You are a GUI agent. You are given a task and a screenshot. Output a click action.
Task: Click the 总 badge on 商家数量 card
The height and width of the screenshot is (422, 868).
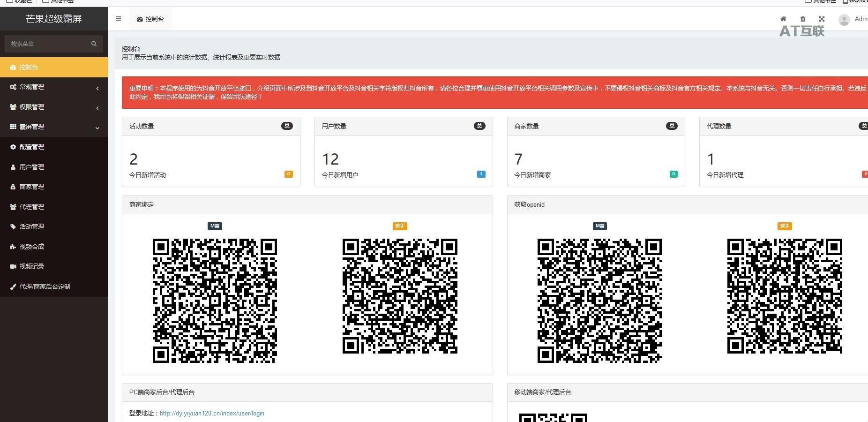672,126
